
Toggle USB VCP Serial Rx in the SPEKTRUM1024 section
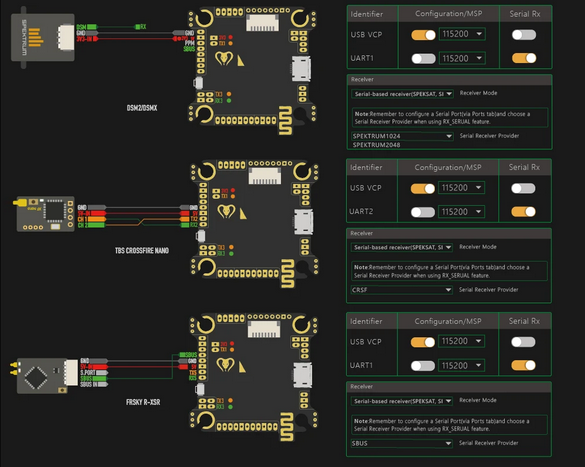[524, 35]
